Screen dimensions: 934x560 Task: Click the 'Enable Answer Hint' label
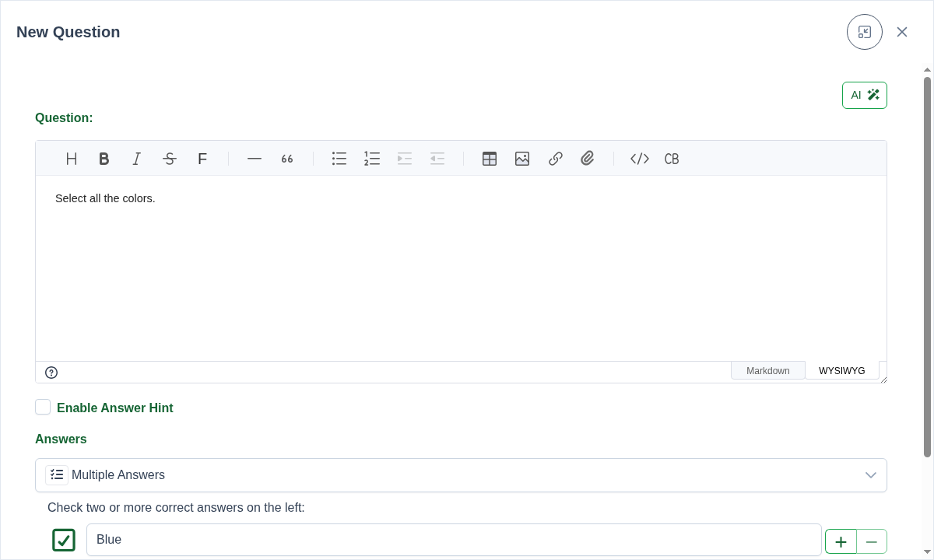(115, 408)
